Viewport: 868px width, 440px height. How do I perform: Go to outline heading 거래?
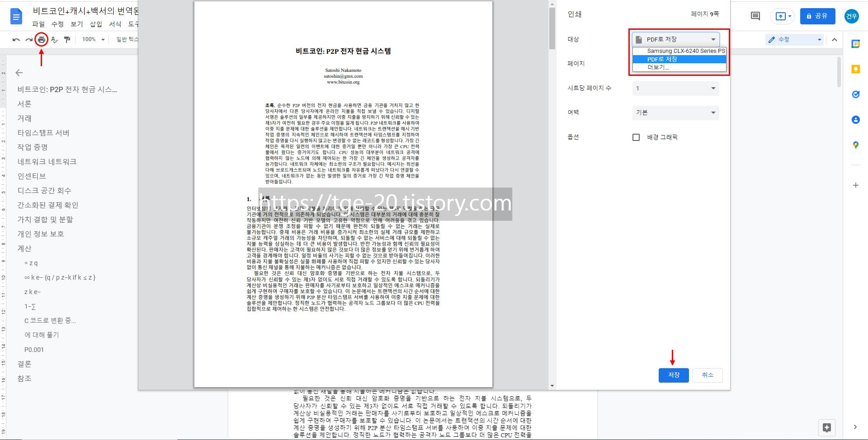tap(24, 118)
